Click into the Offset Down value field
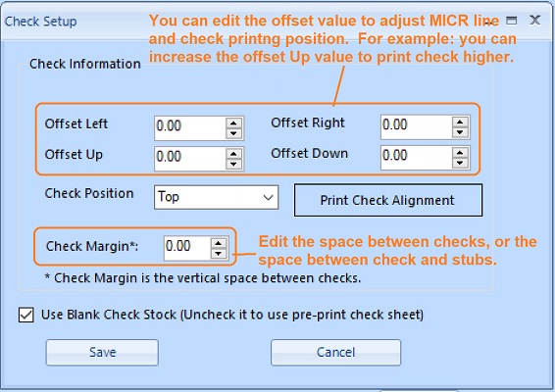 (x=417, y=158)
